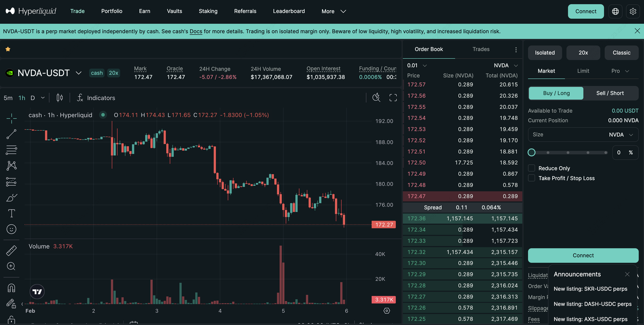
Task: Click the order size slider handle
Action: pos(531,152)
